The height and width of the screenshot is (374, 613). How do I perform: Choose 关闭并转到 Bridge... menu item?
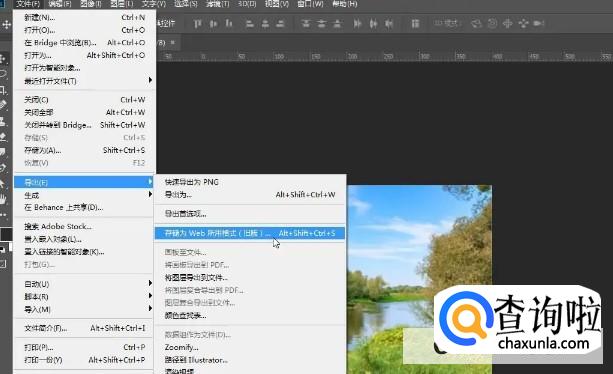tap(84, 125)
